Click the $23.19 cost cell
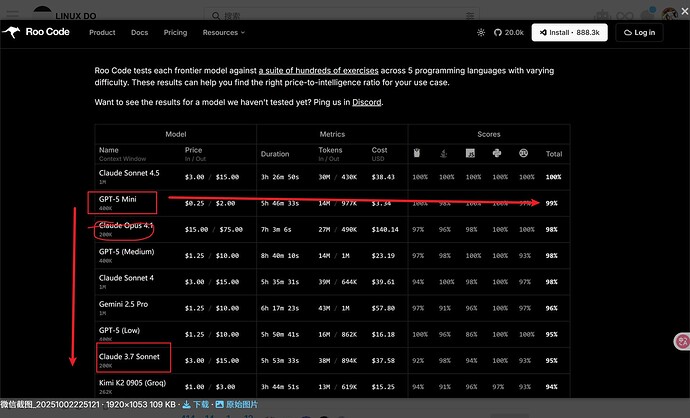690x418 pixels. (x=383, y=256)
